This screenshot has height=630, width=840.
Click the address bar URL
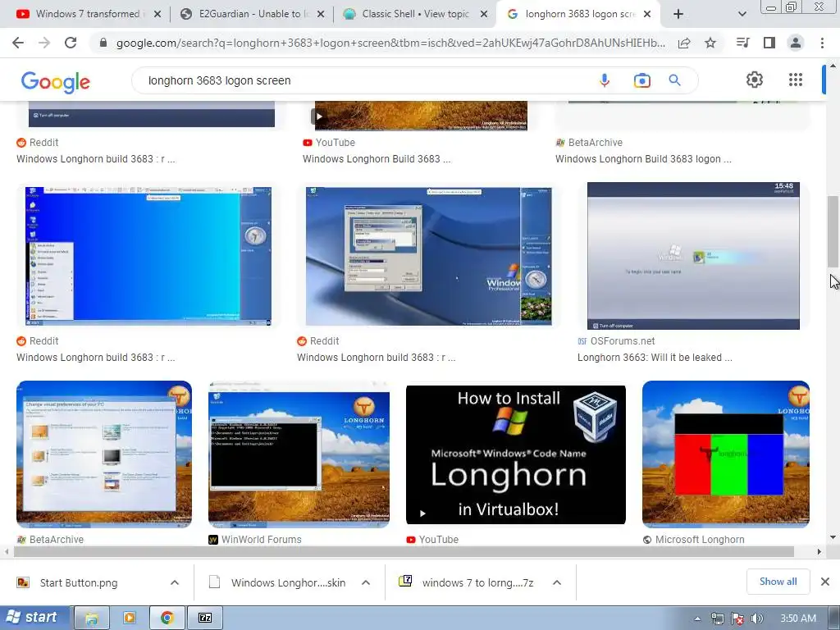tap(390, 43)
